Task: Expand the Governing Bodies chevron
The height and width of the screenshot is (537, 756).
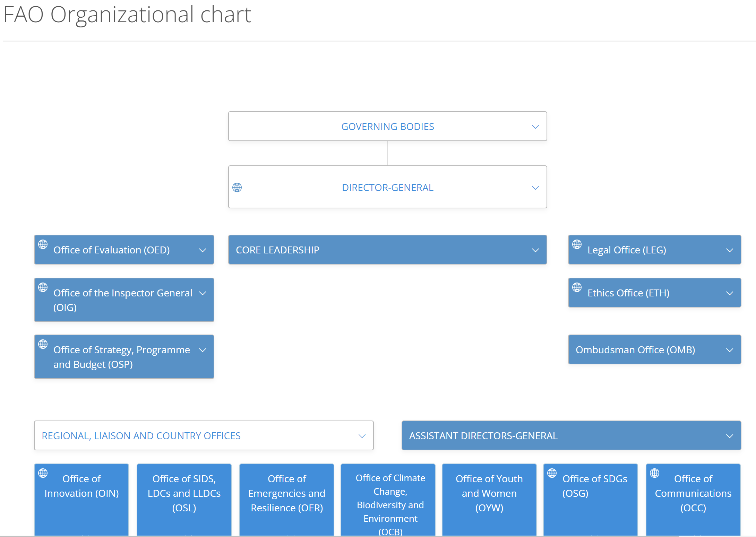Action: 535,127
